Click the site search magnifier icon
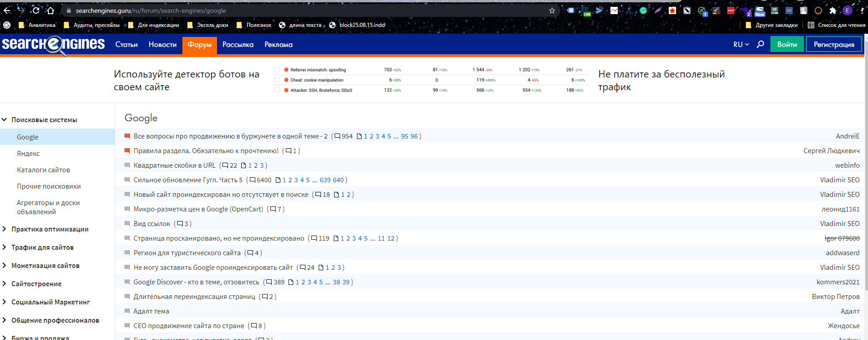Viewport: 868px width, 340px height. [x=760, y=44]
